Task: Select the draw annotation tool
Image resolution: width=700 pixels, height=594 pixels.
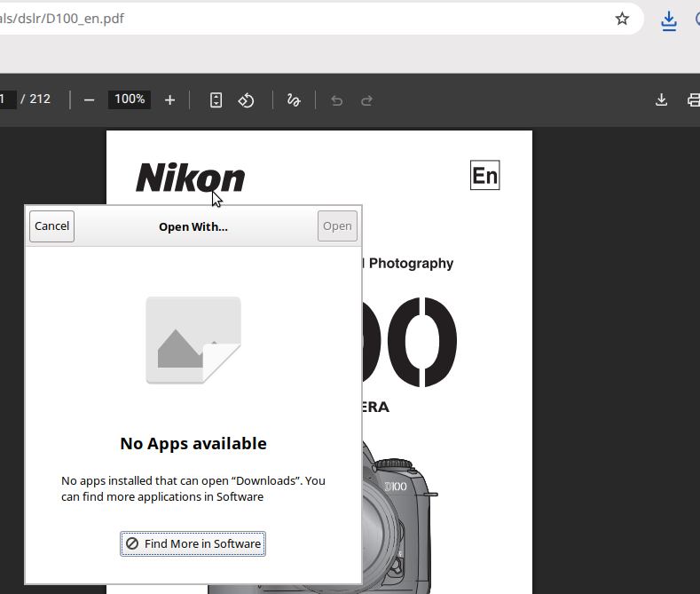Action: [x=294, y=99]
